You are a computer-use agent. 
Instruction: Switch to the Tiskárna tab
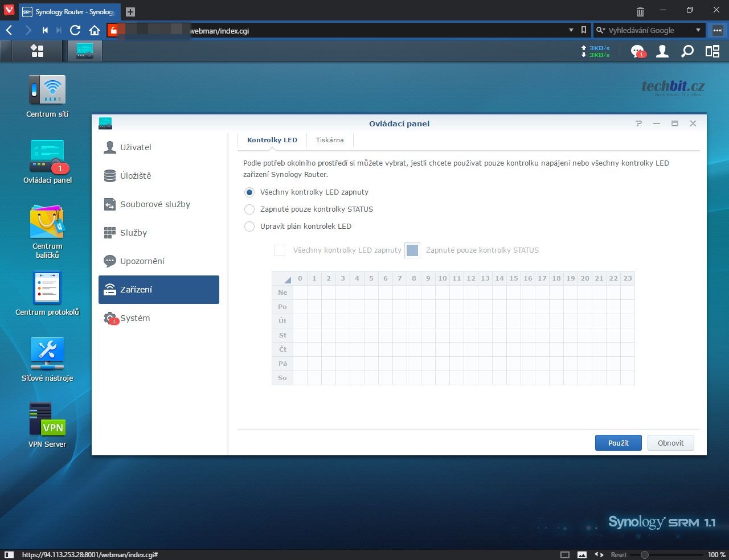point(330,140)
